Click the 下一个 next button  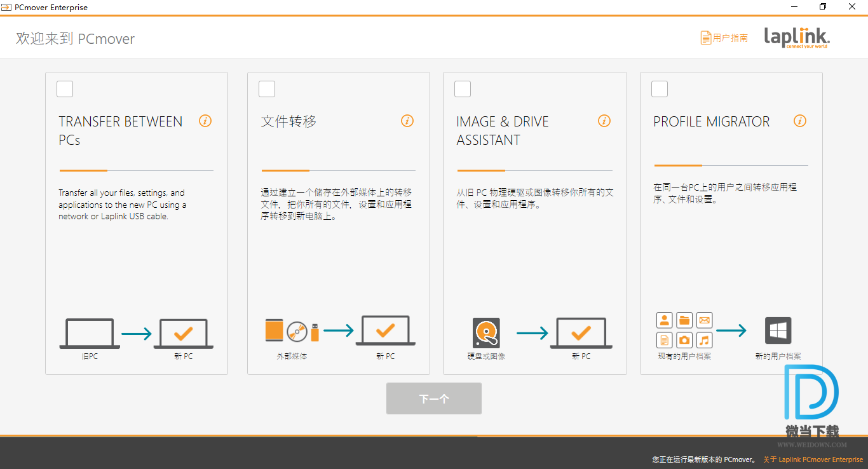(434, 398)
